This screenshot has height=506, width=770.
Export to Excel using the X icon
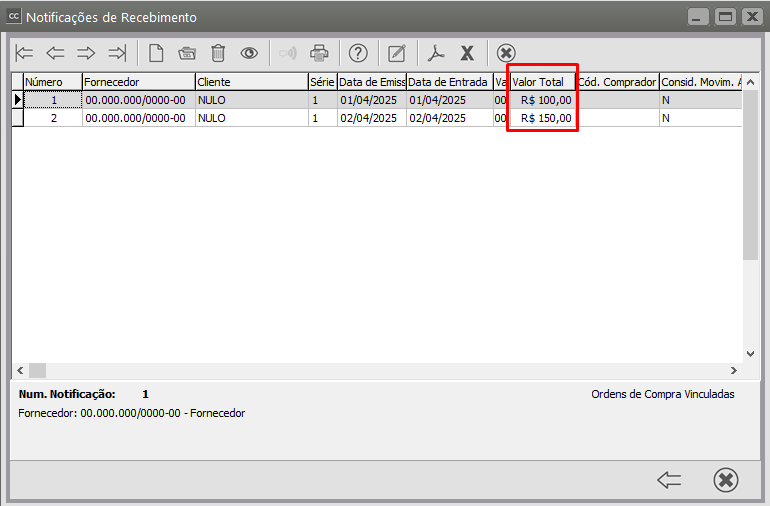(x=466, y=53)
